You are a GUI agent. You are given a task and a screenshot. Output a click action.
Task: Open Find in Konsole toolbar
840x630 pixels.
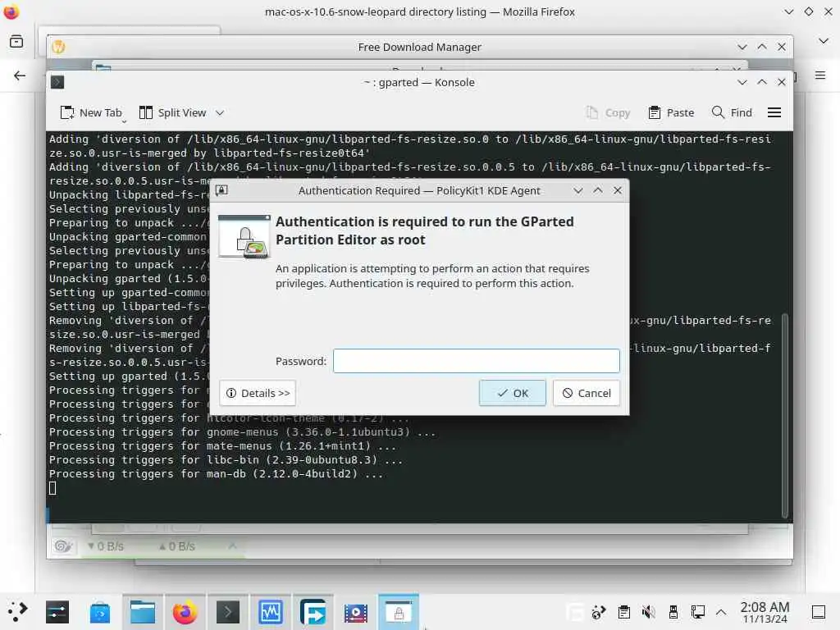pos(732,112)
